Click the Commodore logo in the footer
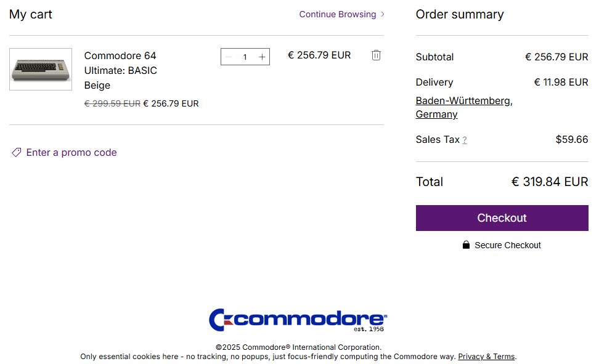This screenshot has height=364, width=599. coord(298,320)
